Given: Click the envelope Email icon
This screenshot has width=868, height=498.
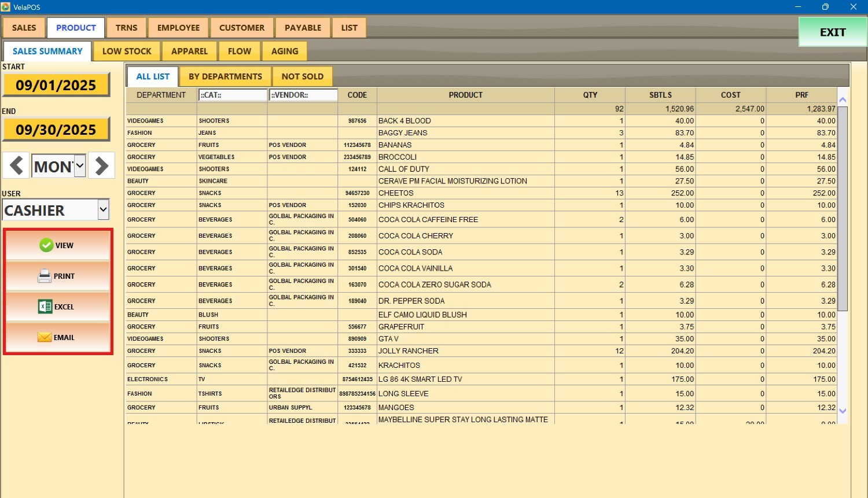Looking at the screenshot, I should point(45,338).
